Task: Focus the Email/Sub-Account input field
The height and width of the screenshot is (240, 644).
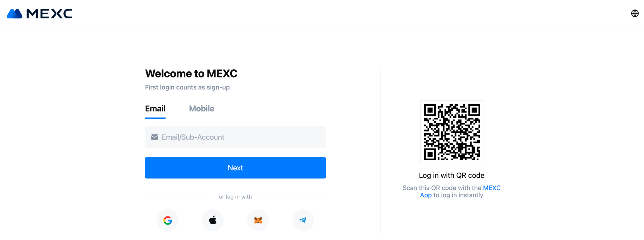Action: [x=240, y=137]
